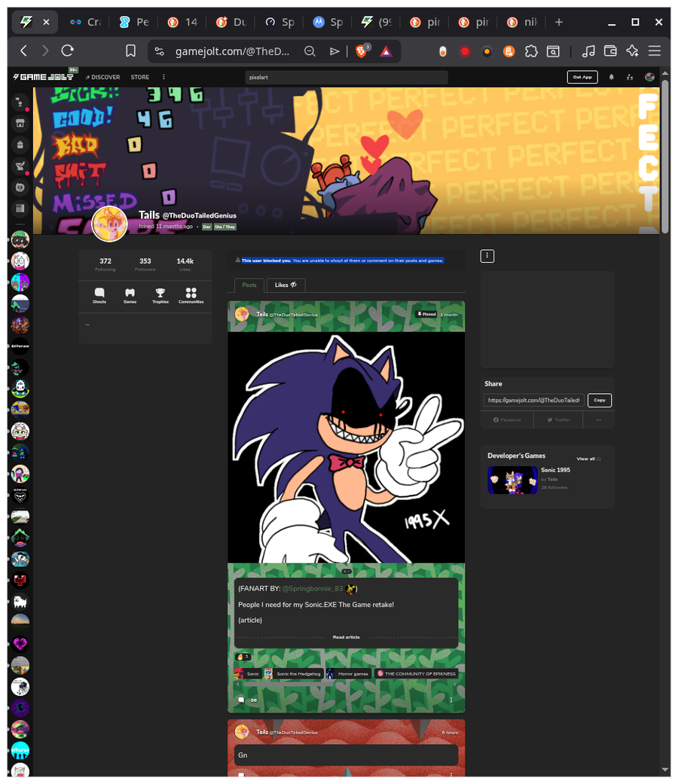Click the zoom-out magnifier in address bar
Image resolution: width=678 pixels, height=784 pixels.
click(310, 51)
